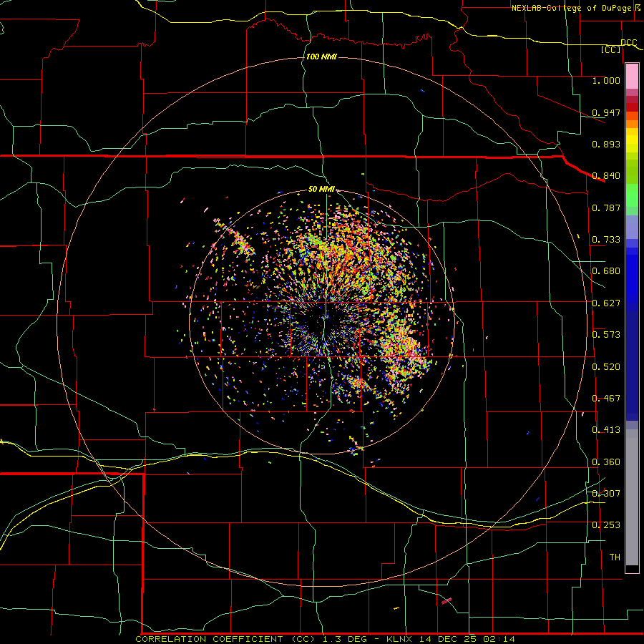Click the 1.3 DEG elevation angle text
The height and width of the screenshot is (644, 644).
(x=346, y=639)
